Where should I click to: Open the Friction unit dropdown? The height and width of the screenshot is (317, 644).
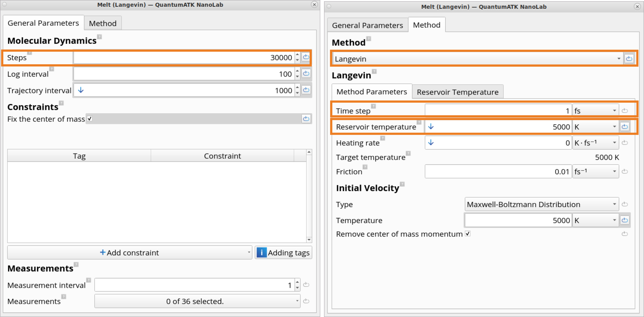click(596, 171)
